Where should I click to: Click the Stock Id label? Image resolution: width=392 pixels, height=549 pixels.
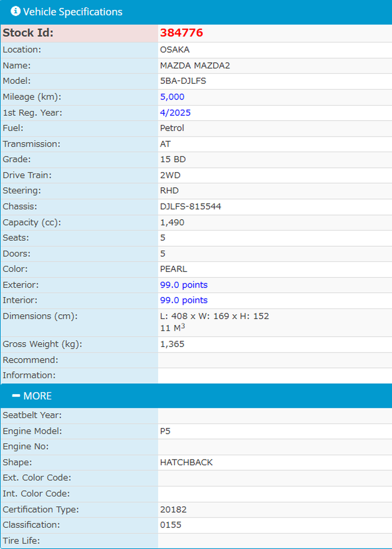pyautogui.click(x=28, y=32)
